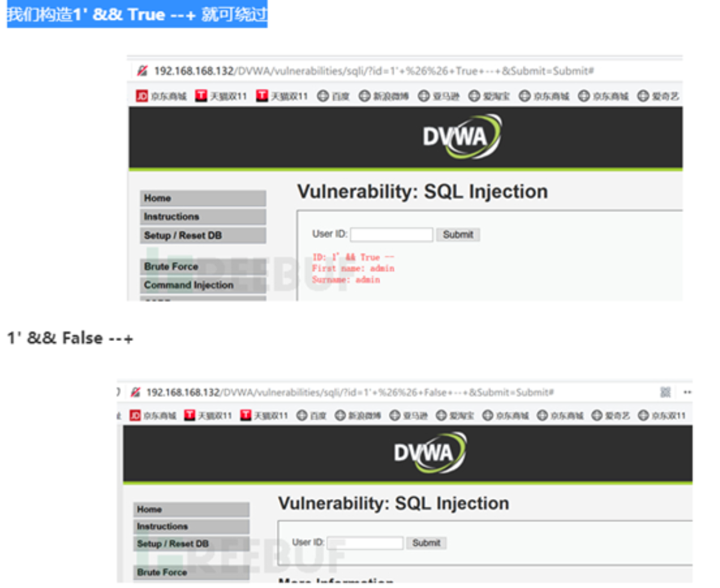Click the insecure-connection icon in the bottom browser's address bar
This screenshot has width=720, height=588.
click(135, 392)
